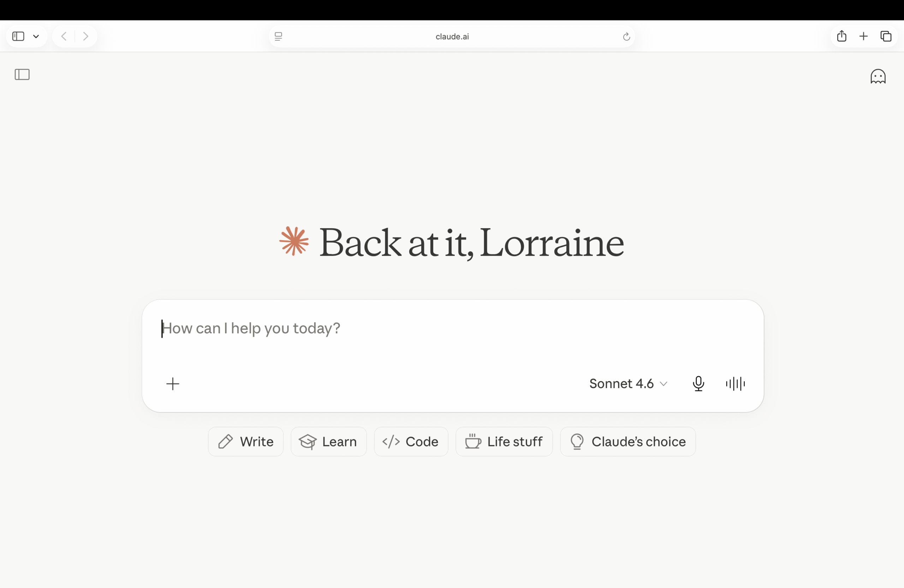Expand the Sonnet 4.6 model selector

[628, 384]
